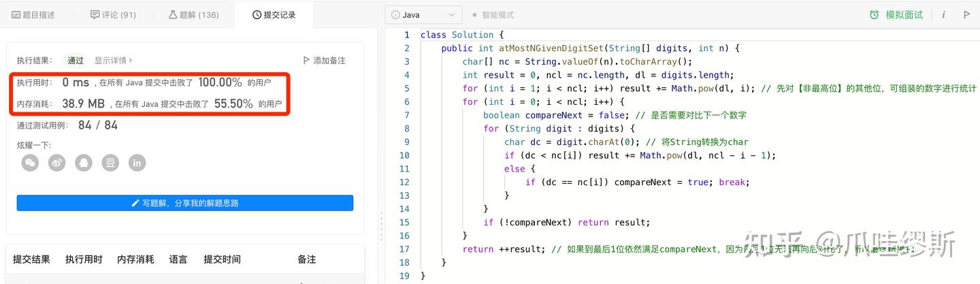Switch to the 题目描述 tab

coord(33,14)
